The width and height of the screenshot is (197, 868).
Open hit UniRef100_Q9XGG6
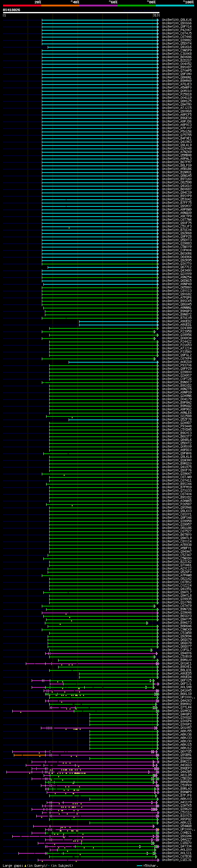pyautogui.click(x=176, y=23)
